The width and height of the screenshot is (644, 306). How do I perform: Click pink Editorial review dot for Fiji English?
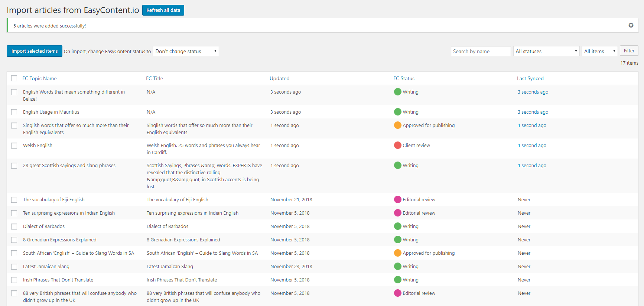(x=397, y=199)
